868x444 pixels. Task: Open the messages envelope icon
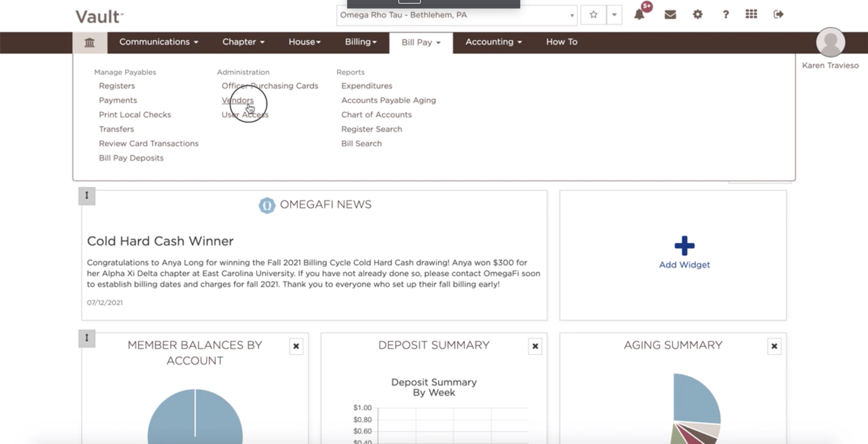[x=670, y=15]
